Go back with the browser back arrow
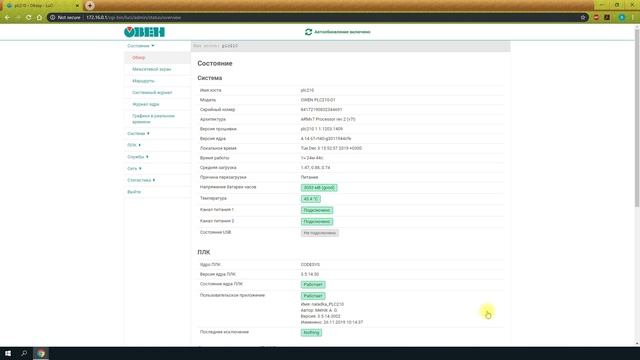640x360 pixels. click(7, 18)
